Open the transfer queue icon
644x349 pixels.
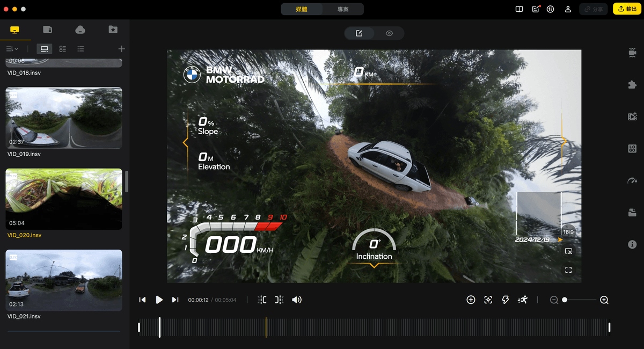coord(551,9)
